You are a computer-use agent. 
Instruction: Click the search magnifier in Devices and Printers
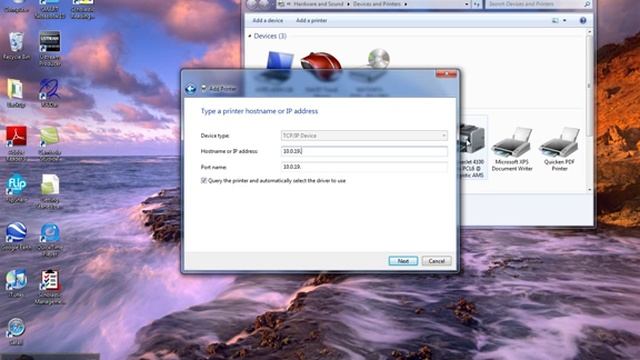pos(587,4)
